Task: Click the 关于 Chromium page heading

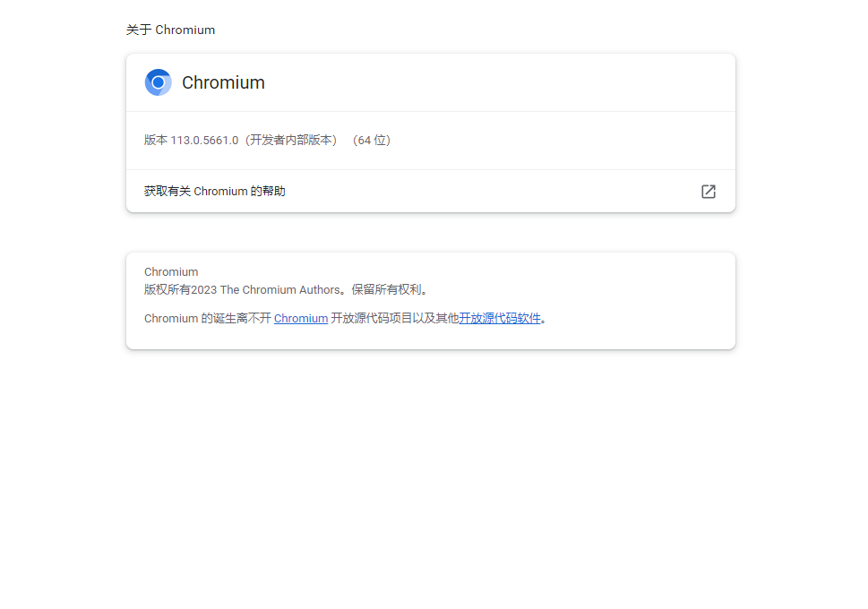Action: click(170, 30)
